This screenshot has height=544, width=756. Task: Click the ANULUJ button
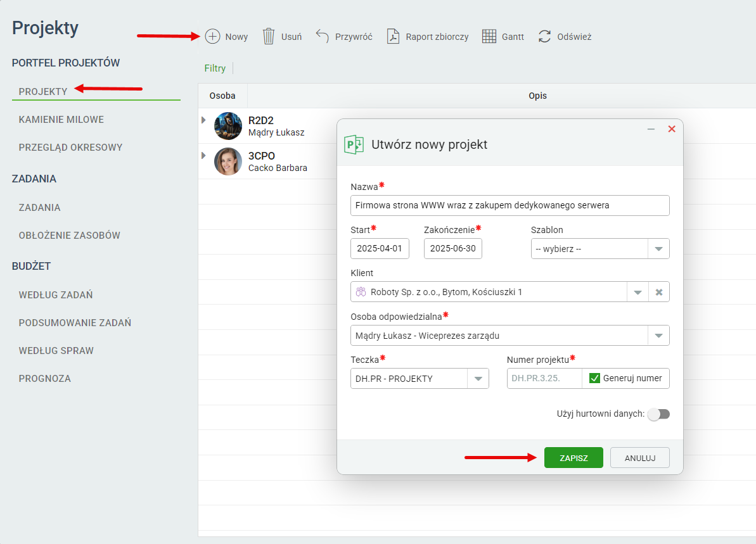click(640, 458)
